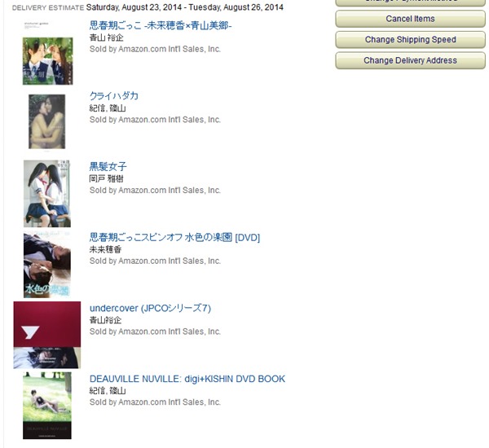Click the delivery estimate date text
The height and width of the screenshot is (448, 489).
(x=185, y=7)
